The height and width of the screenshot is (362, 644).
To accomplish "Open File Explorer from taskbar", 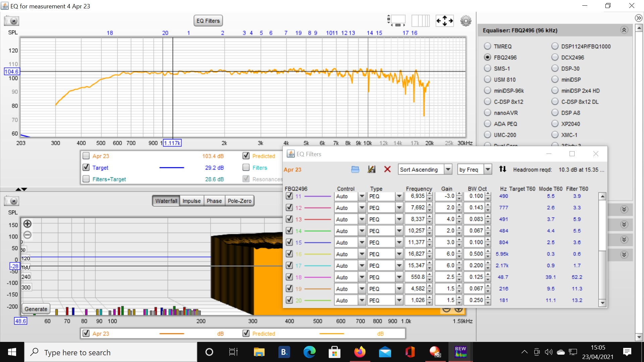I will 259,352.
